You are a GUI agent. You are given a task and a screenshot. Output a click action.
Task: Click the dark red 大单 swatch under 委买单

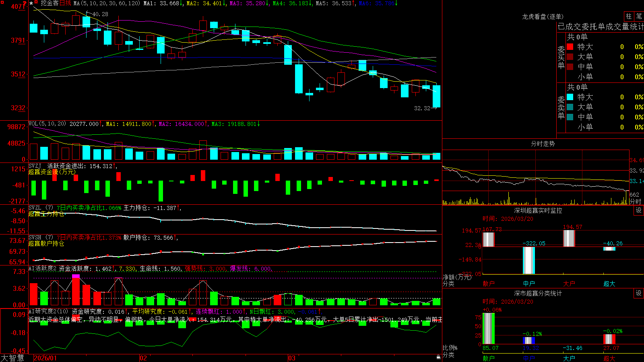(x=570, y=57)
